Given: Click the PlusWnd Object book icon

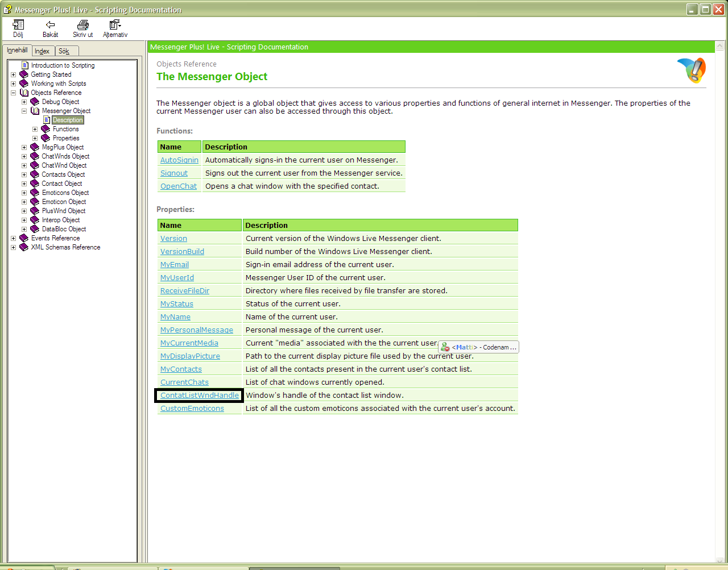Looking at the screenshot, I should (35, 211).
